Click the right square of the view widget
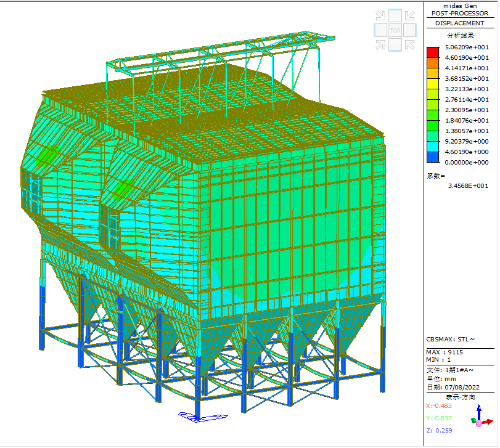This screenshot has width=500, height=448. [x=410, y=30]
